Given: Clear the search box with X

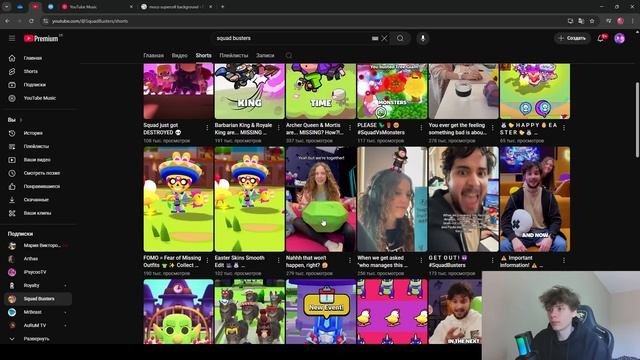Looking at the screenshot, I should (x=384, y=38).
